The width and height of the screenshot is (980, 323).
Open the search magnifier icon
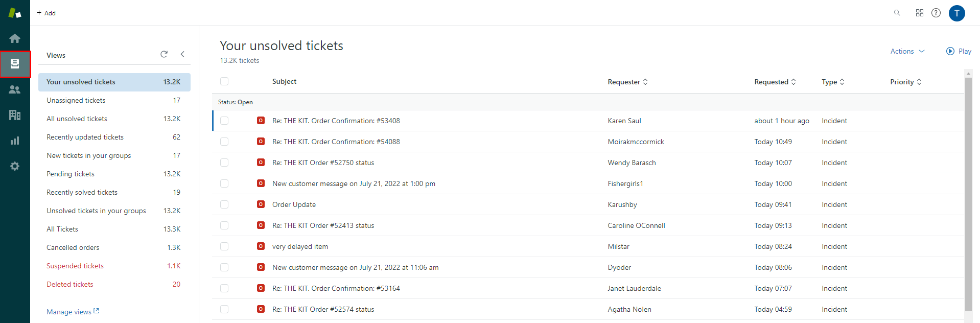[897, 13]
